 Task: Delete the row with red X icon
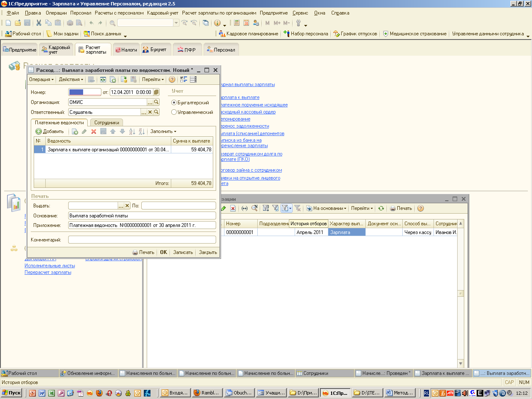94,131
